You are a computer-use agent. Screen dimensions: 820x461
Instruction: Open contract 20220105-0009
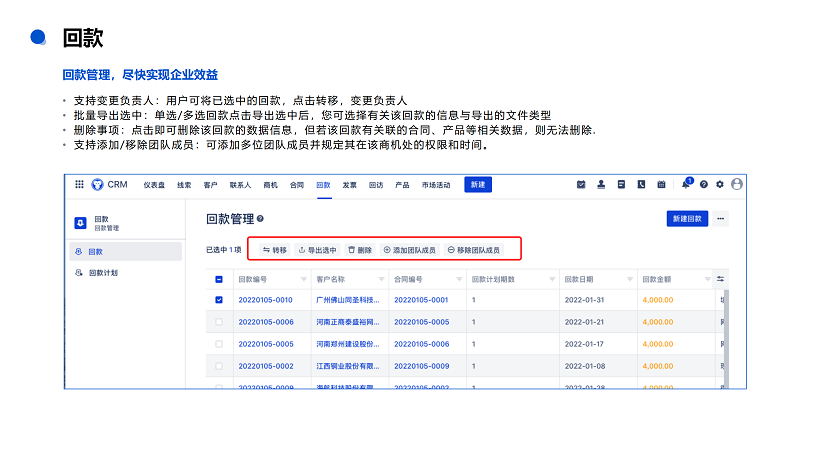click(422, 366)
